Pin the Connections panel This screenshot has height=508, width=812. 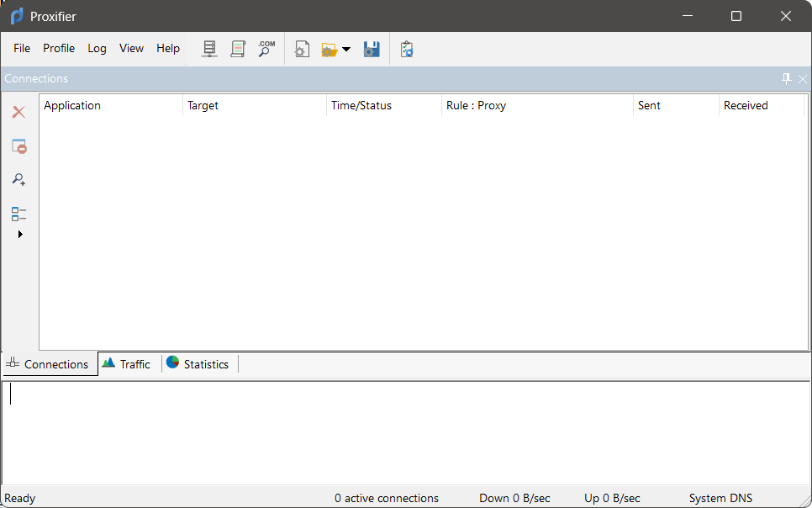point(786,79)
